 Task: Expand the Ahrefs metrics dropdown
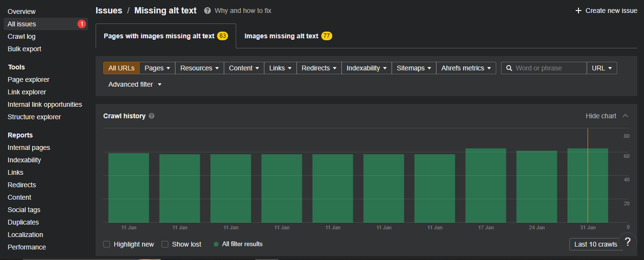(466, 68)
